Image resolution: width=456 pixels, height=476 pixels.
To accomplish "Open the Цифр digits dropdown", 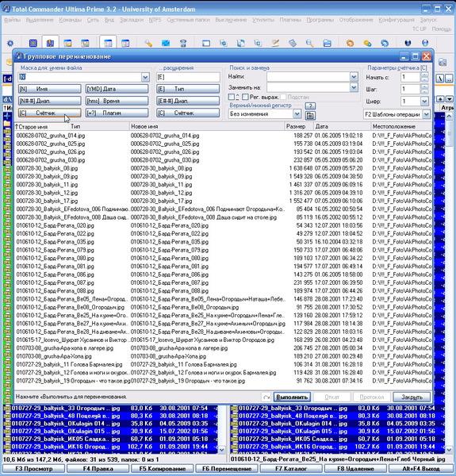I will click(424, 102).
